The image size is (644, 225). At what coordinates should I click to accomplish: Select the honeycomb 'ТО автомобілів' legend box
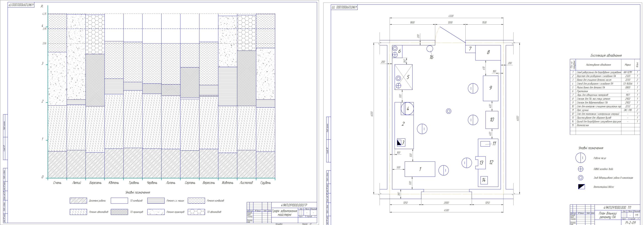(x=196, y=212)
